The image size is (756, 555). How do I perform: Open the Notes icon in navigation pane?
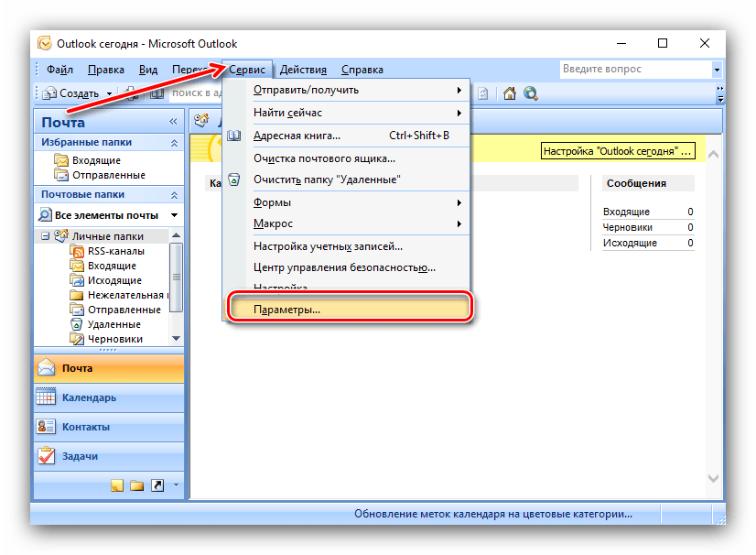coord(117,485)
